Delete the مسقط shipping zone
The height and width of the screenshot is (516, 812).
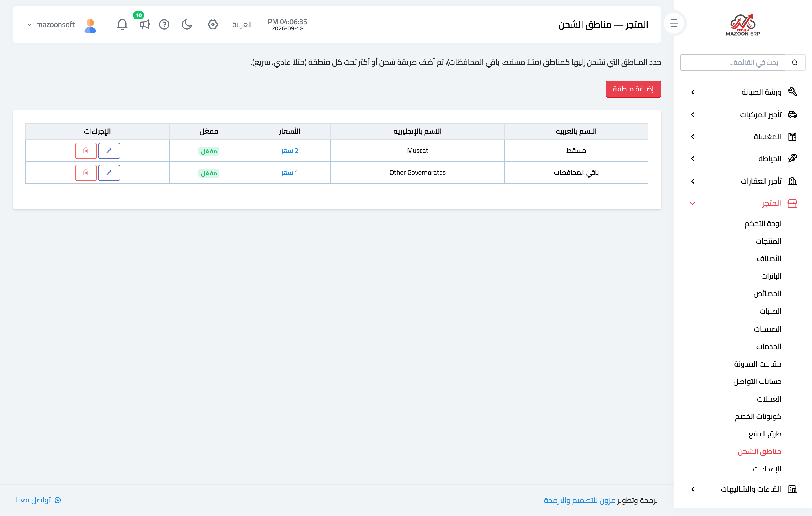tap(86, 151)
